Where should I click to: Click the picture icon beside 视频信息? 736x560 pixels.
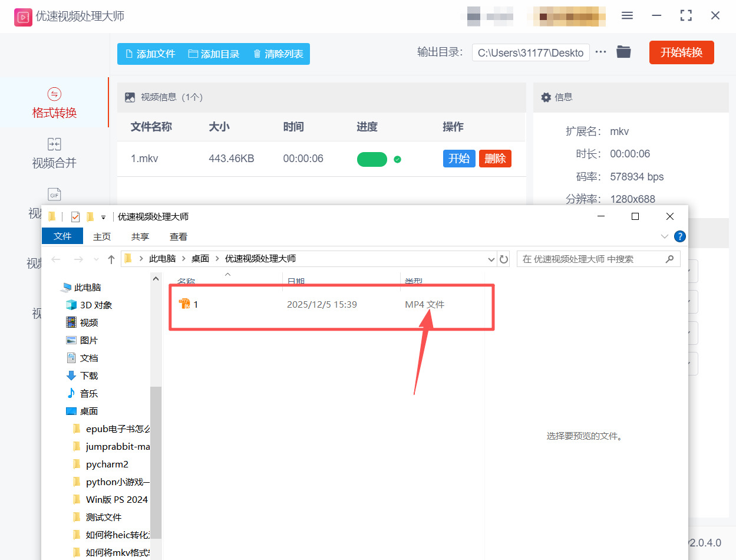point(129,97)
